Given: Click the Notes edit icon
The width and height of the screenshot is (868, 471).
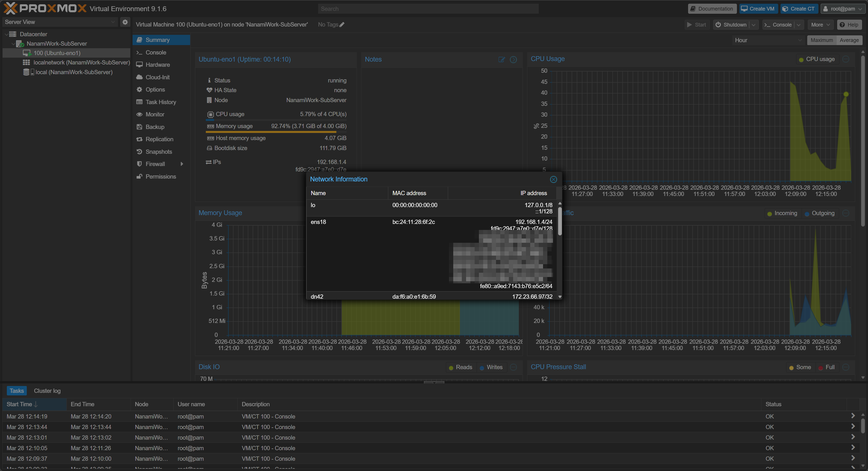Looking at the screenshot, I should pyautogui.click(x=501, y=60).
